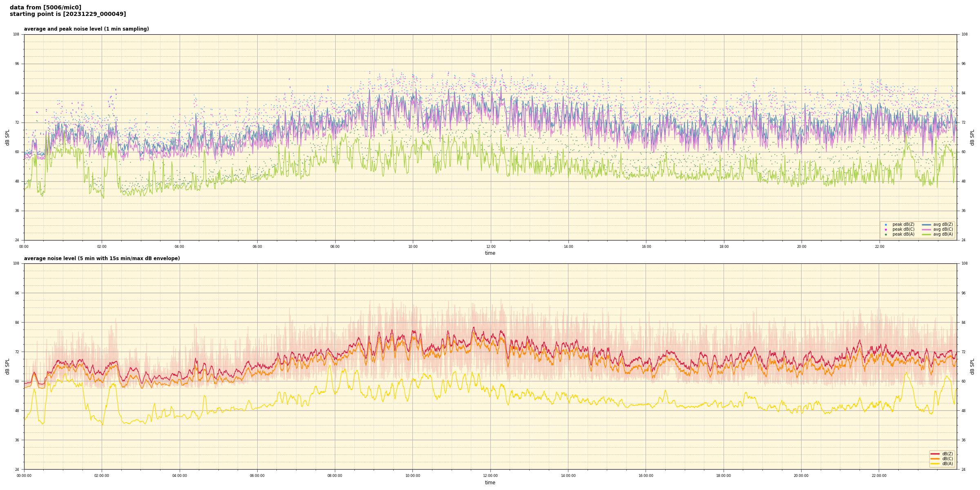This screenshot has height=490, width=980.
Task: Click the red dB(Z) legend line in bottom chart
Action: click(935, 454)
